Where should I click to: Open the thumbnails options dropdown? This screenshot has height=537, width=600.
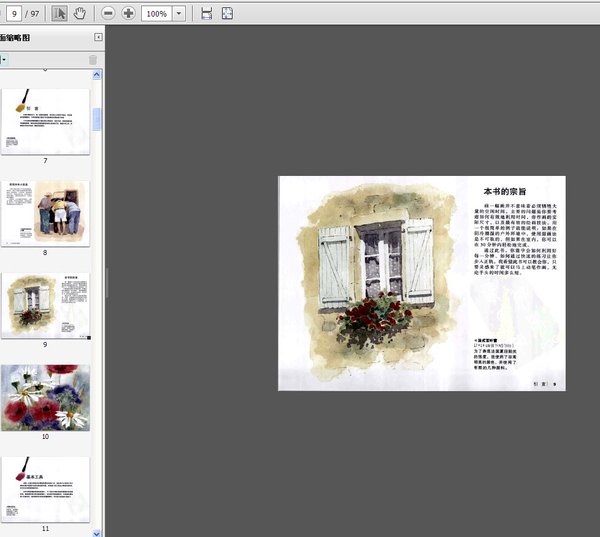pyautogui.click(x=3, y=60)
